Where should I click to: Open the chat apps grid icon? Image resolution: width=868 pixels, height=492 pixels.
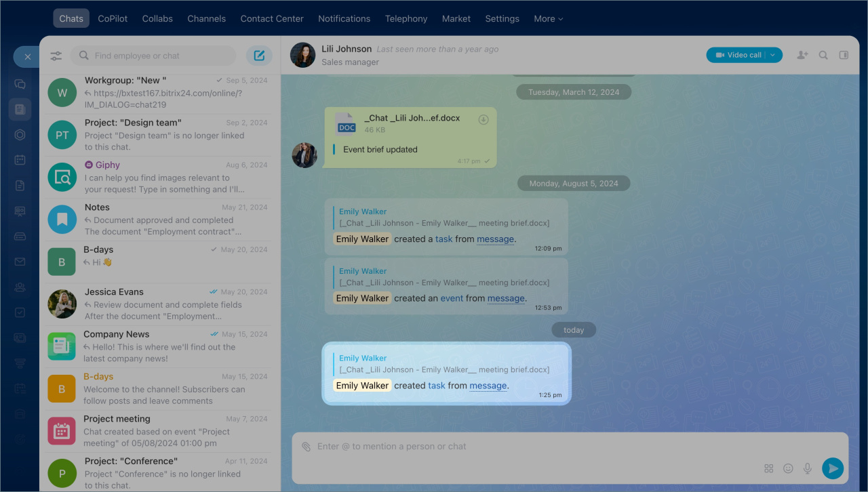pyautogui.click(x=769, y=468)
